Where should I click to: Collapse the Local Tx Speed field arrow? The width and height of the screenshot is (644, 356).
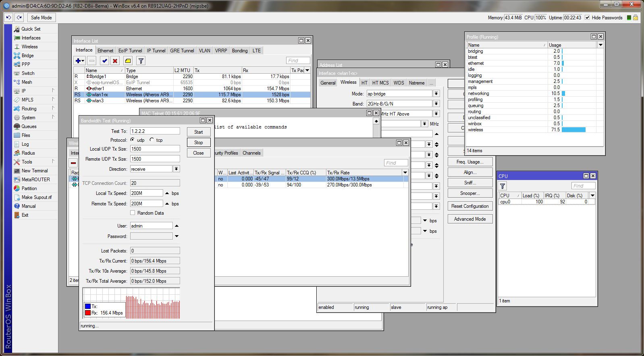(x=167, y=193)
